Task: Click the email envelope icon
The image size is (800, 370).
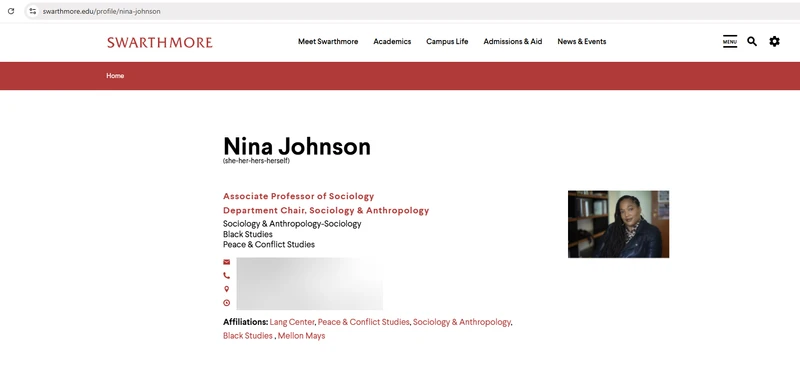Action: [x=227, y=262]
